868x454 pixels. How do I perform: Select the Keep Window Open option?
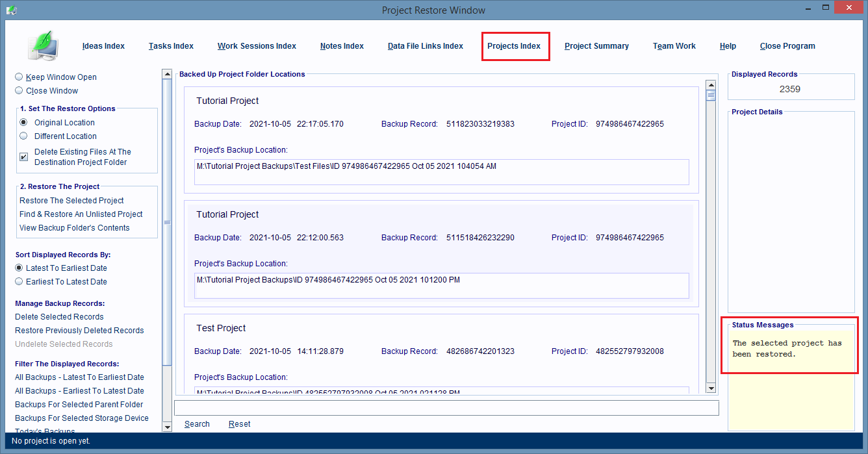point(19,77)
